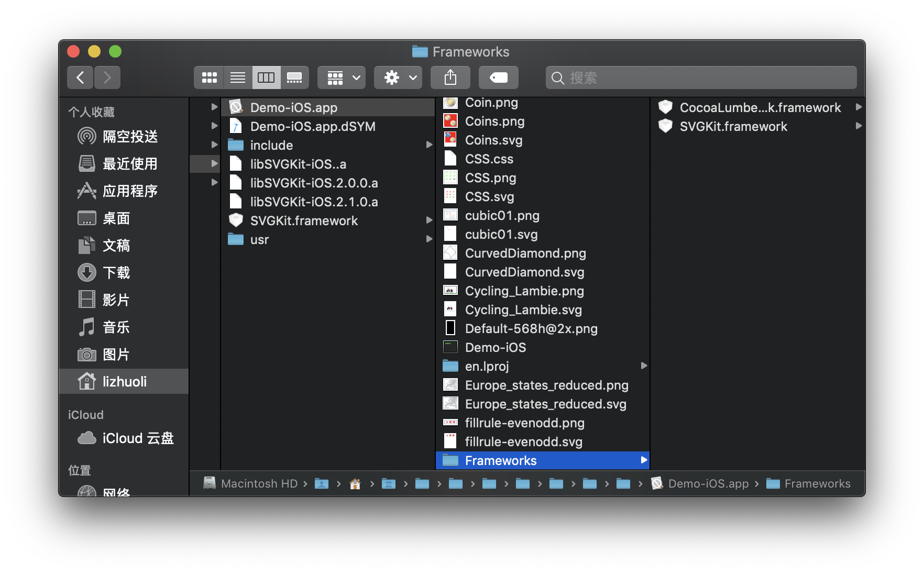Select libSVGKit-iOS..a file

(x=328, y=164)
